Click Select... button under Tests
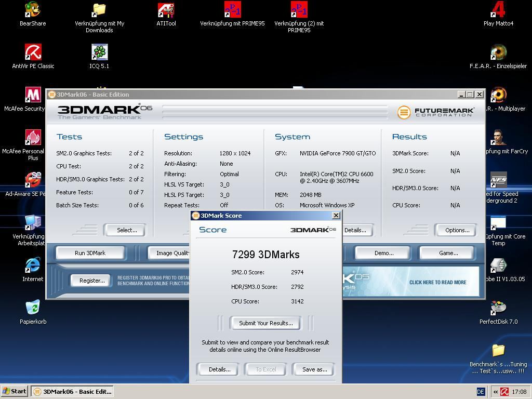The image size is (532, 399). [x=125, y=230]
